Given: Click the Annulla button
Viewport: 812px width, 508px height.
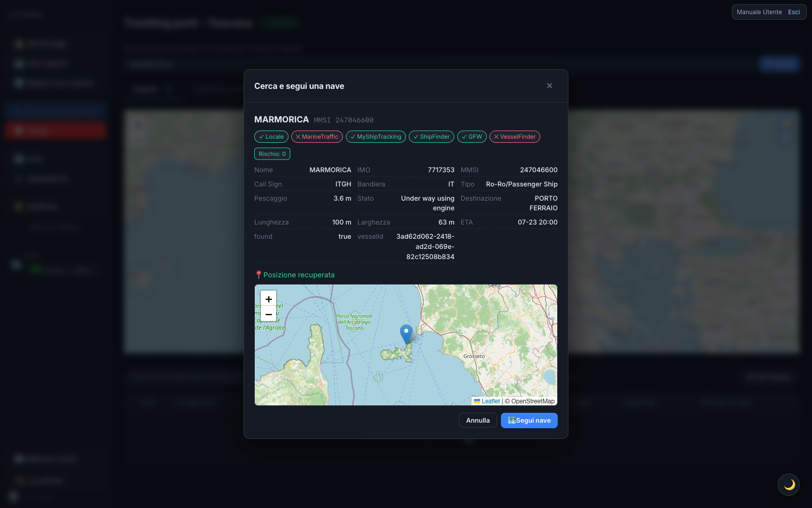Looking at the screenshot, I should [x=478, y=421].
